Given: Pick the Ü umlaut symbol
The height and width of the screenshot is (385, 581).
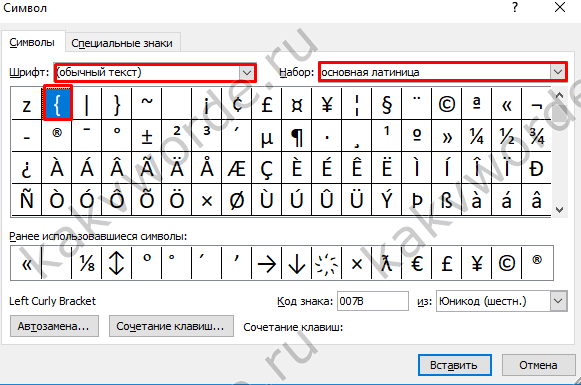Looking at the screenshot, I should [x=357, y=199].
